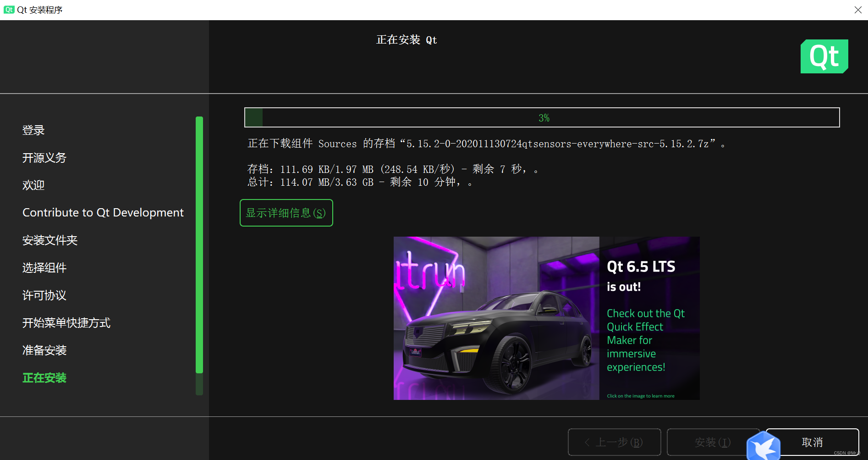Click the Qt icon in title bar
Screen dimensions: 868x460
click(x=9, y=10)
